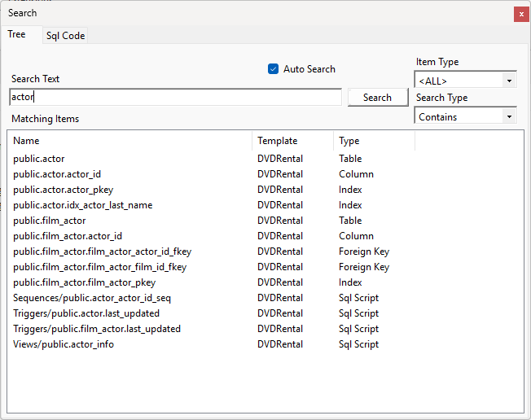The width and height of the screenshot is (531, 420).
Task: Select the Sequences/public.actor_actor_id_seq script row
Action: [x=92, y=298]
